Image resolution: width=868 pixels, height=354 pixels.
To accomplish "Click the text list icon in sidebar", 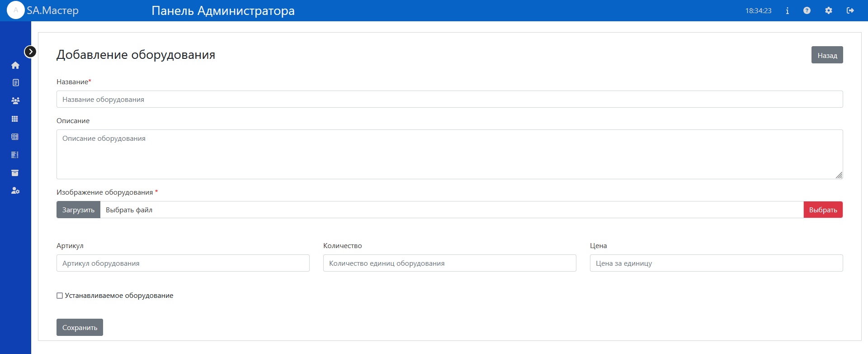I will 15,155.
